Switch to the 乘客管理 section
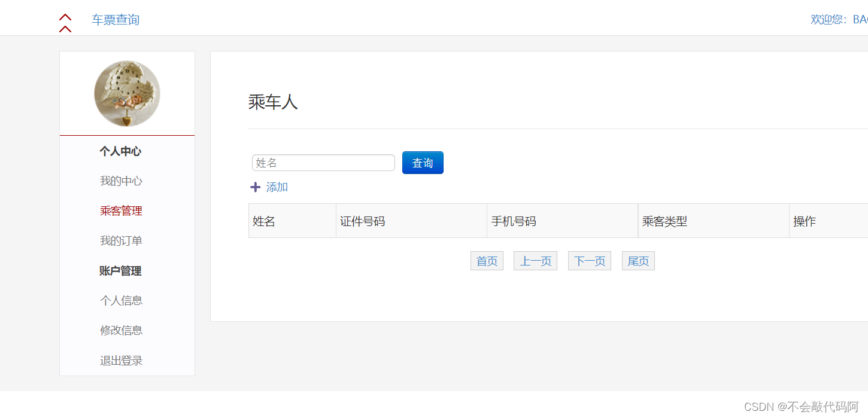This screenshot has height=418, width=868. [123, 210]
